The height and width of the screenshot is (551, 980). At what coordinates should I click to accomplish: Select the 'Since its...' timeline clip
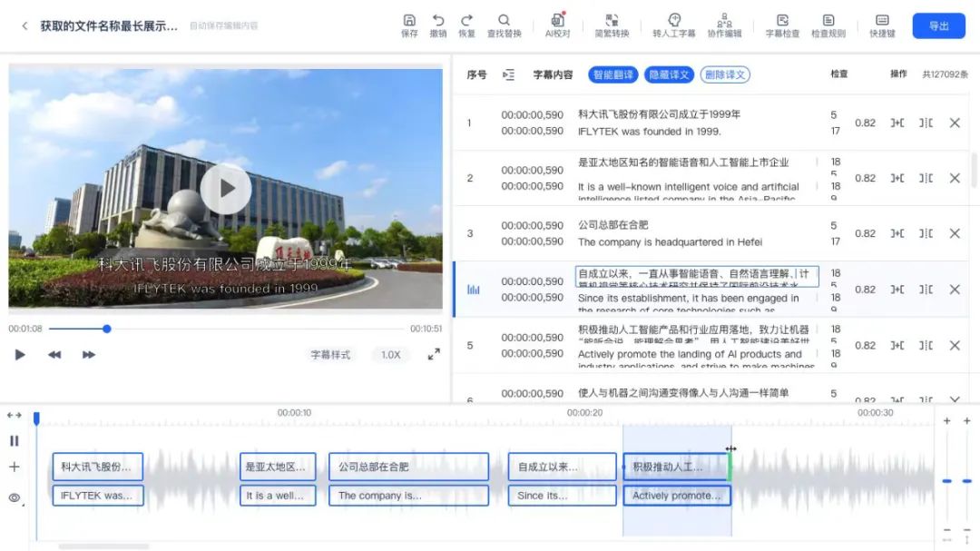coord(562,496)
